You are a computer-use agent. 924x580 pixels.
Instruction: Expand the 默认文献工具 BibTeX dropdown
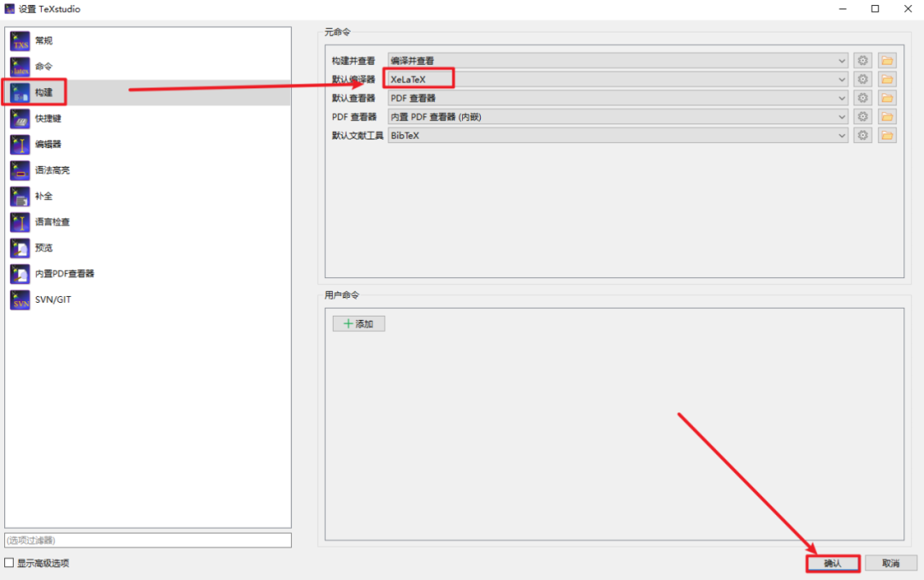tap(617, 135)
